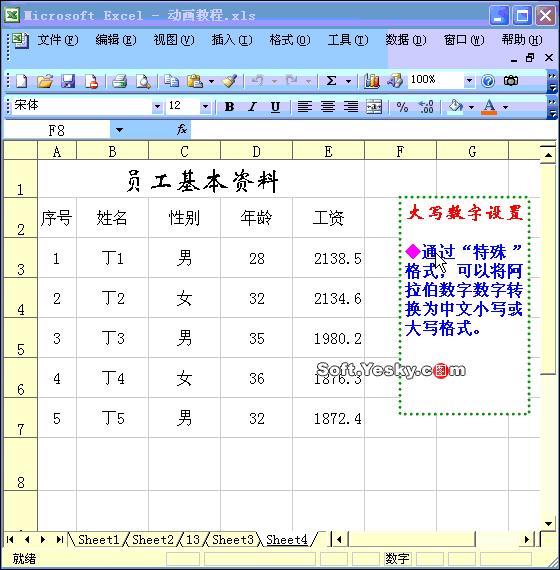Viewport: 560px width, 570px height.
Task: Save the workbook with the floppy disk icon
Action: click(x=68, y=81)
